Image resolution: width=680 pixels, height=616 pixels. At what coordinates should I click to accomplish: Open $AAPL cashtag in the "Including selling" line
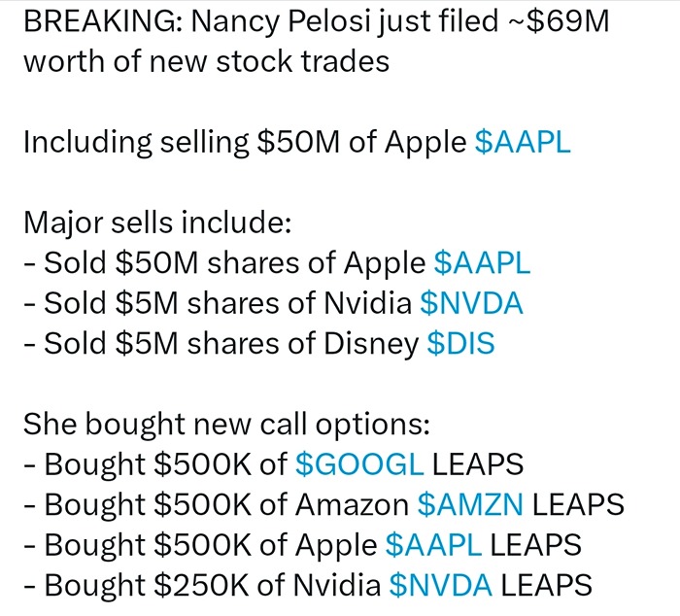(523, 142)
